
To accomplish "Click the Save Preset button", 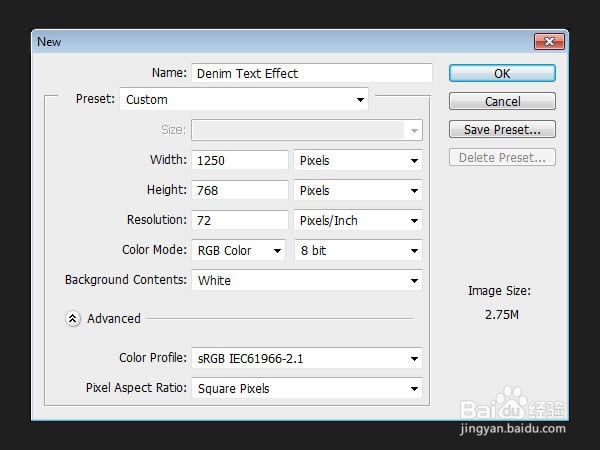I will coord(502,129).
